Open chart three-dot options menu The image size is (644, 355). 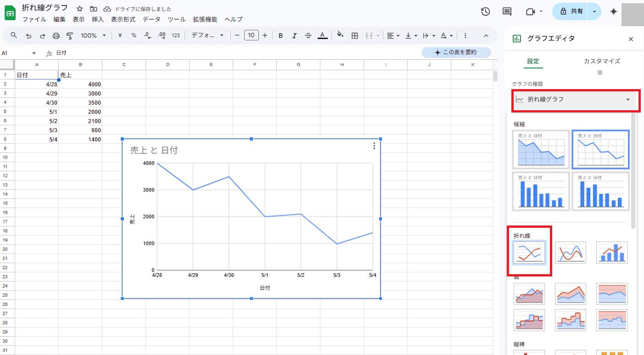[374, 146]
